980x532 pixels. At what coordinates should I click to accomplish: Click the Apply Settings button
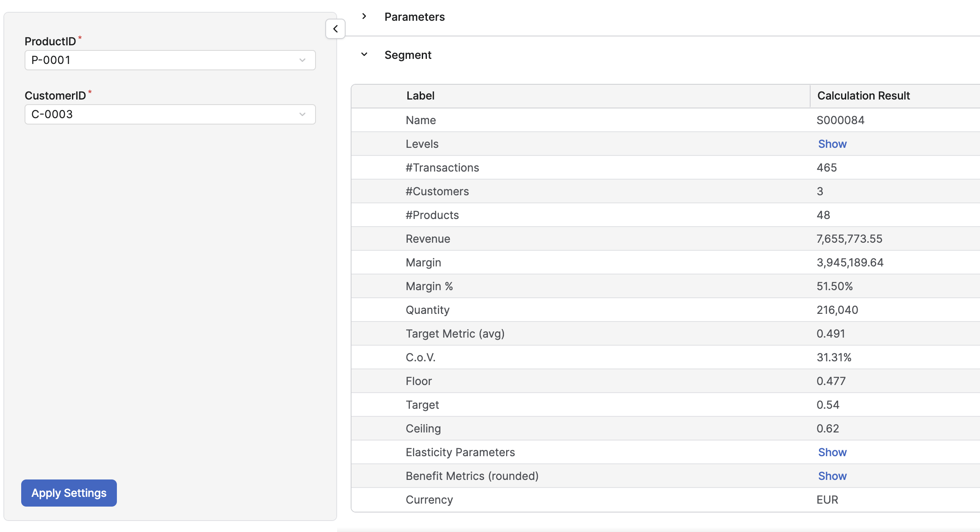tap(69, 493)
